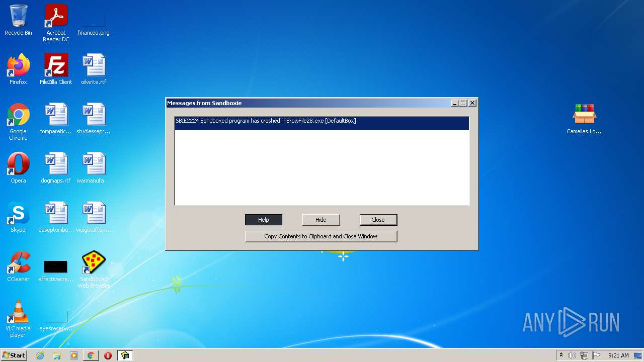Open the volume speaker tray icon
Screen dimensions: 644x362
(x=572, y=355)
